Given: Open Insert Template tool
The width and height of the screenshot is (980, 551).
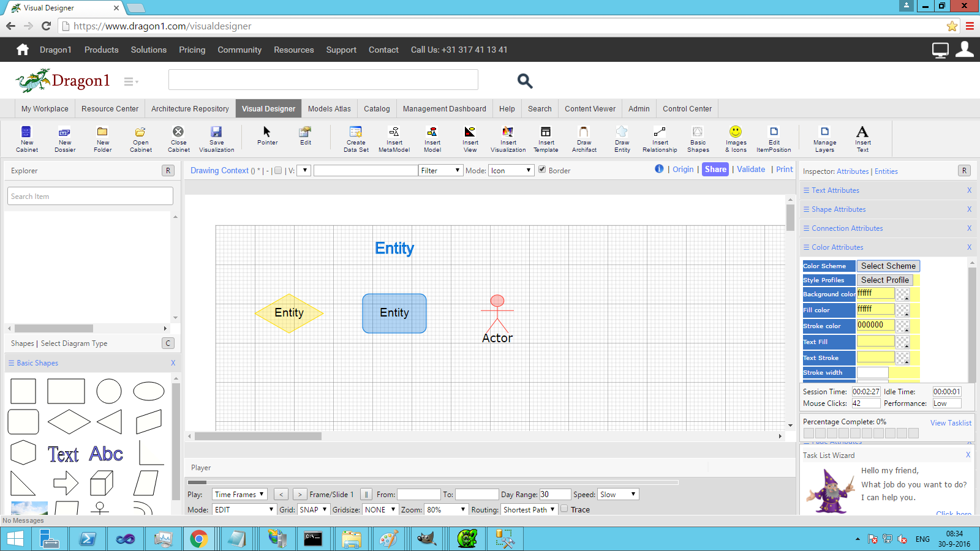Looking at the screenshot, I should click(x=546, y=139).
